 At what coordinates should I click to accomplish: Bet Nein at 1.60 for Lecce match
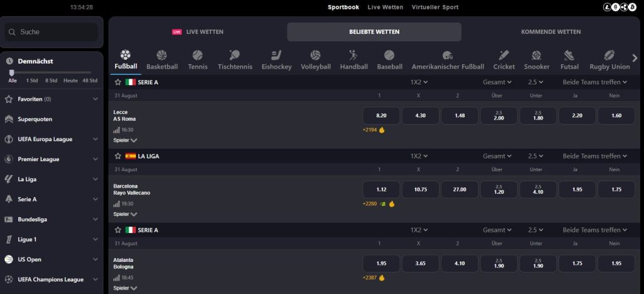pyautogui.click(x=616, y=116)
